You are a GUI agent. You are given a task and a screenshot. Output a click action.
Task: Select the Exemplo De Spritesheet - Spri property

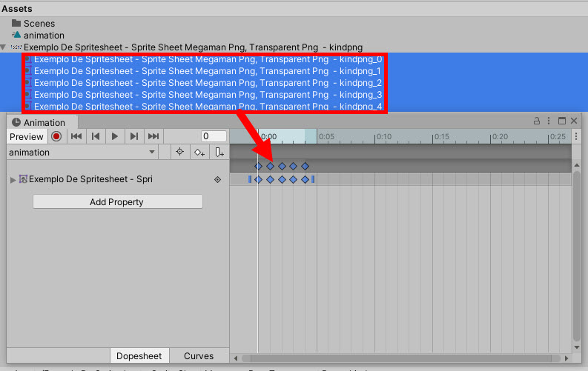90,179
